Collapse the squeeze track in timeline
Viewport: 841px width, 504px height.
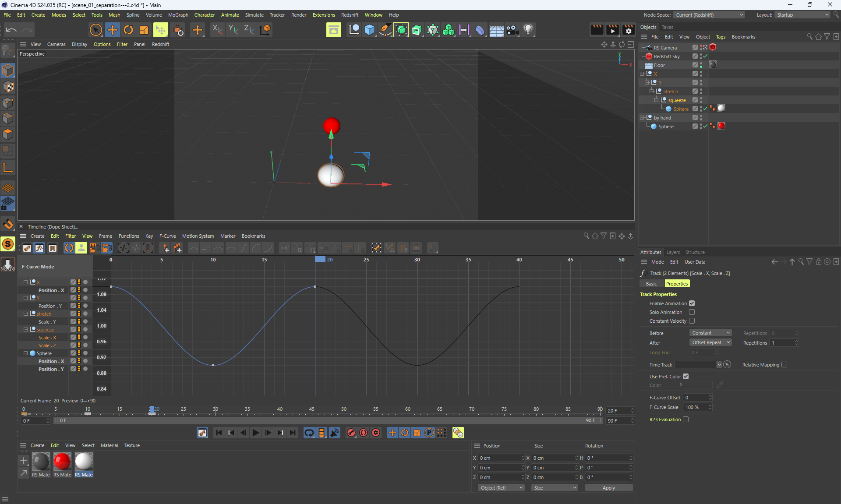[25, 330]
